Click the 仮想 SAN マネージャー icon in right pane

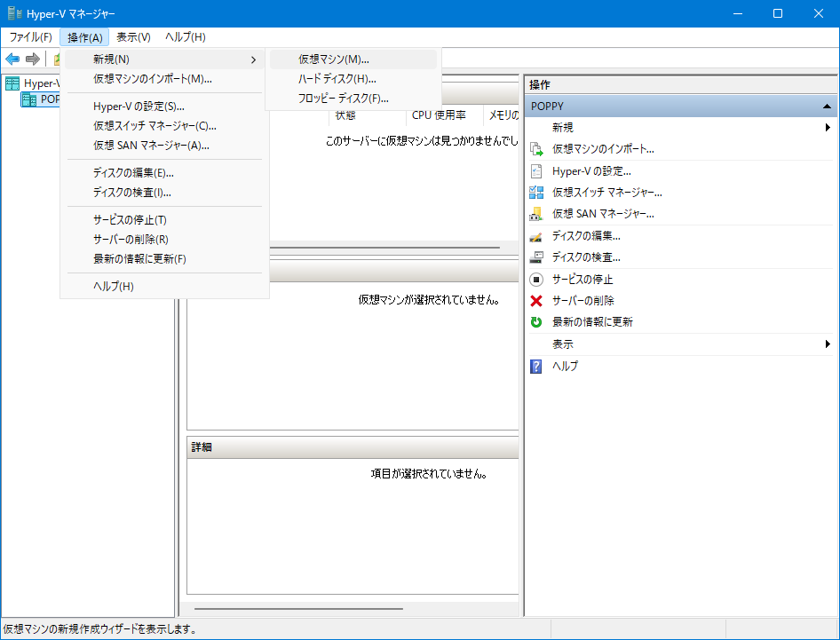click(536, 214)
